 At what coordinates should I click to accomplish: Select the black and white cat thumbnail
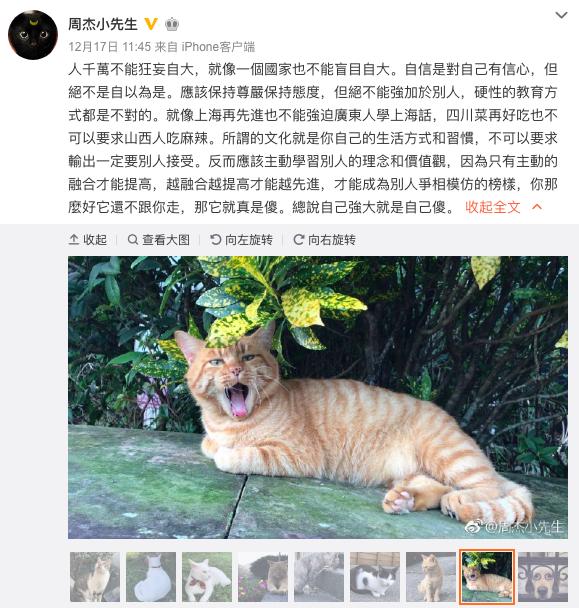point(375,577)
